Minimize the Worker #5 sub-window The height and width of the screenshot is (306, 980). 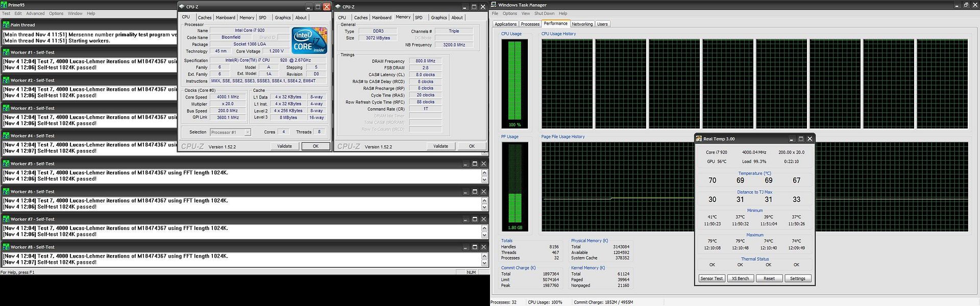pos(465,164)
